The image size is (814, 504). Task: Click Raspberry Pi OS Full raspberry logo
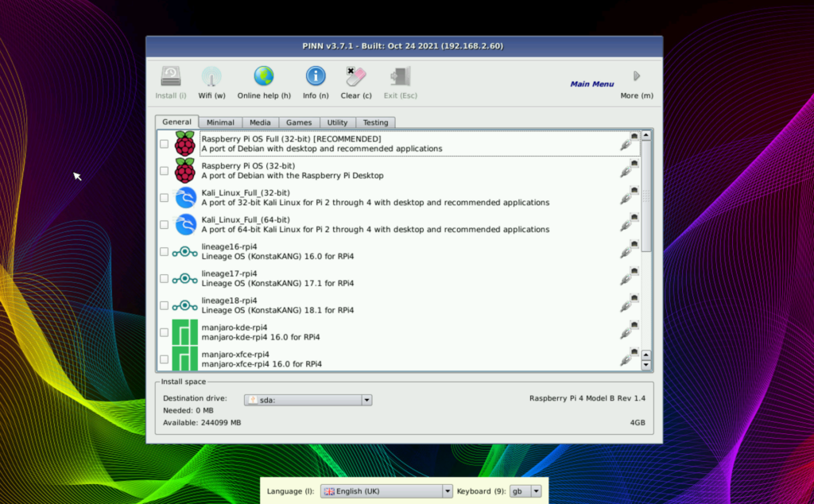point(184,144)
